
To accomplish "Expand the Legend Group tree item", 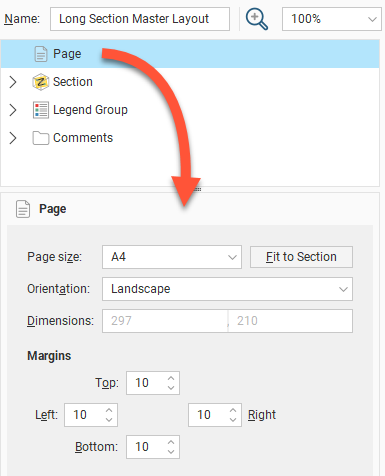I will 13,110.
